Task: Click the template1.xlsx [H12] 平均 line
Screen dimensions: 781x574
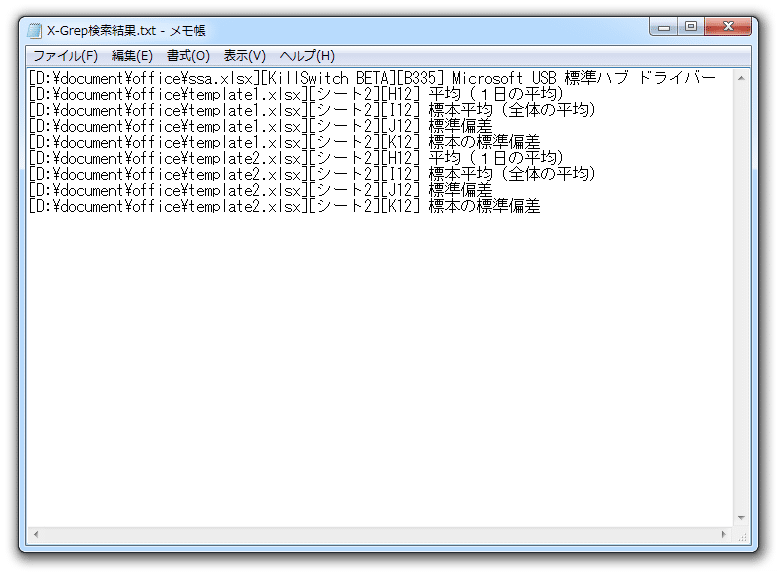Action: coord(296,94)
